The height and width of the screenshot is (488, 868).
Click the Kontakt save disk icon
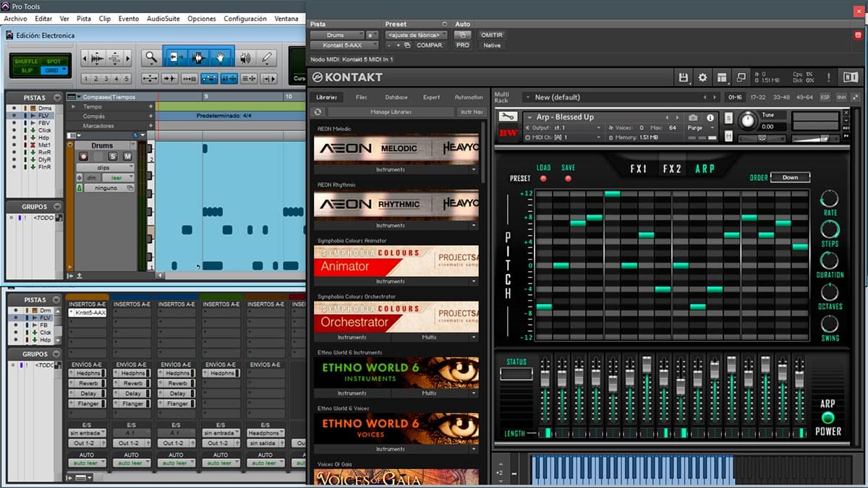click(x=683, y=77)
